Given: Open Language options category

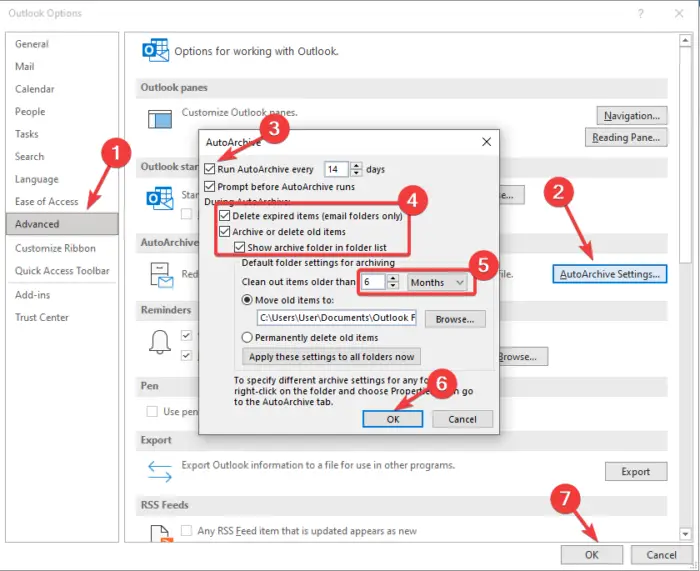Looking at the screenshot, I should point(62,179).
